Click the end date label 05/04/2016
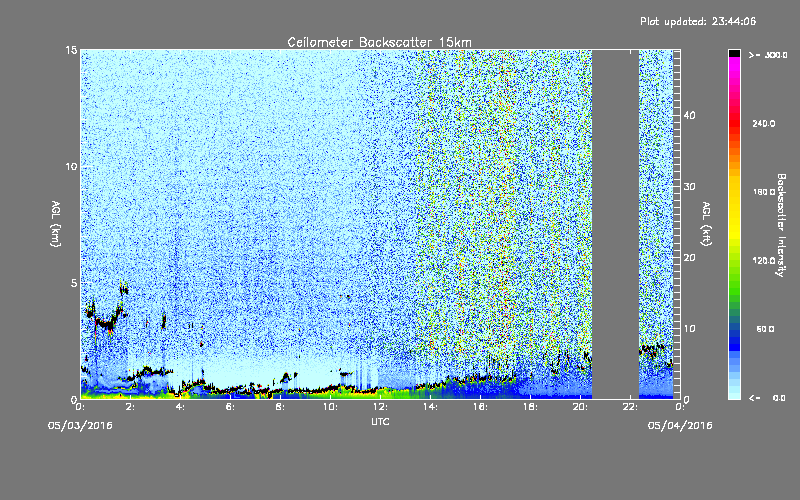This screenshot has height=500, width=800. pos(680,426)
